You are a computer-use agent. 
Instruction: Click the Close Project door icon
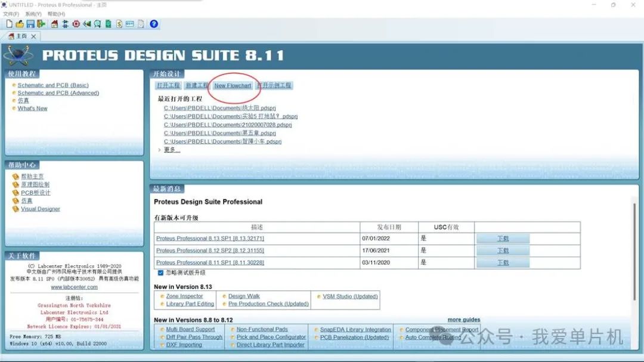pos(41,24)
